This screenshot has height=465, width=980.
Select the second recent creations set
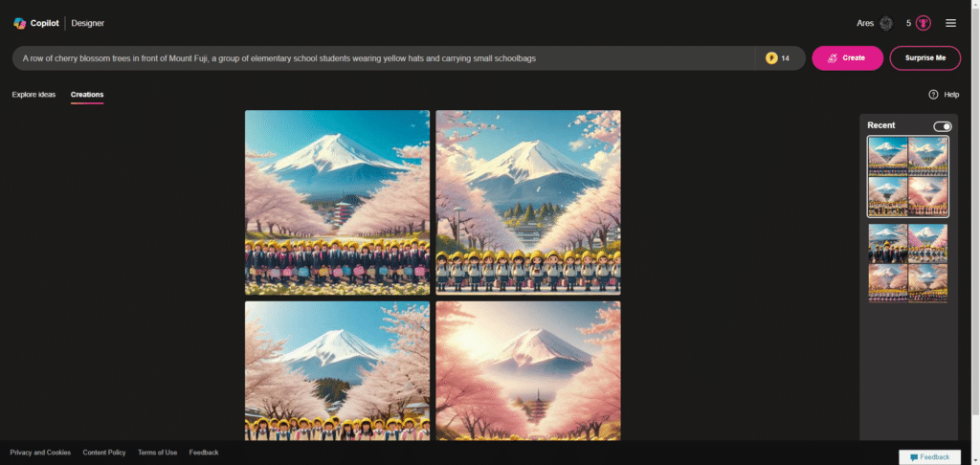907,263
